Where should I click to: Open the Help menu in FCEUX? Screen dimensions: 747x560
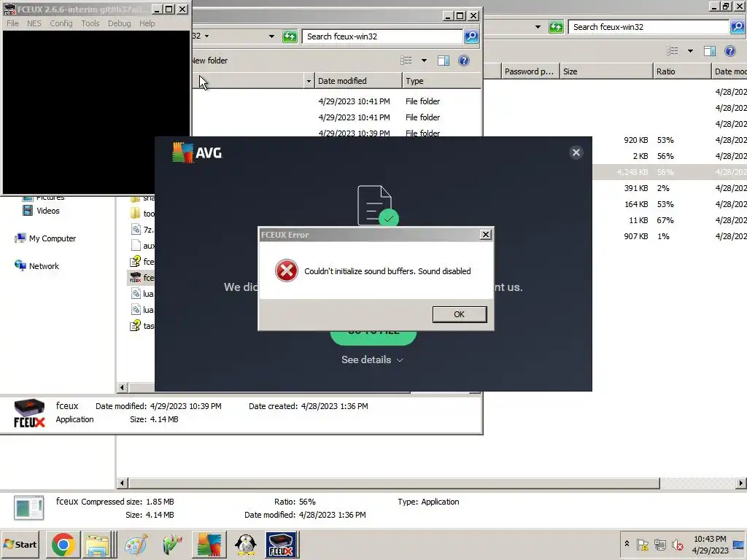coord(147,23)
